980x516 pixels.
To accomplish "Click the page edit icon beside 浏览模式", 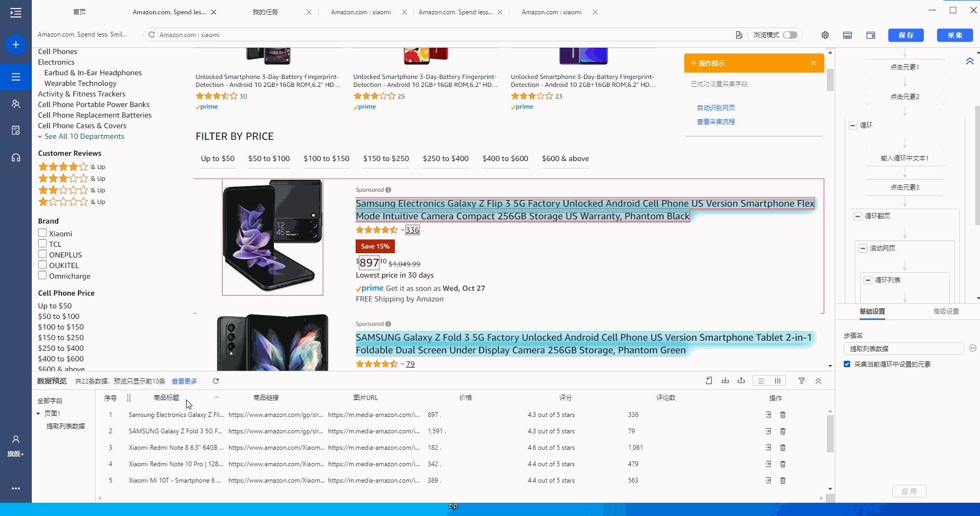I will pyautogui.click(x=739, y=35).
